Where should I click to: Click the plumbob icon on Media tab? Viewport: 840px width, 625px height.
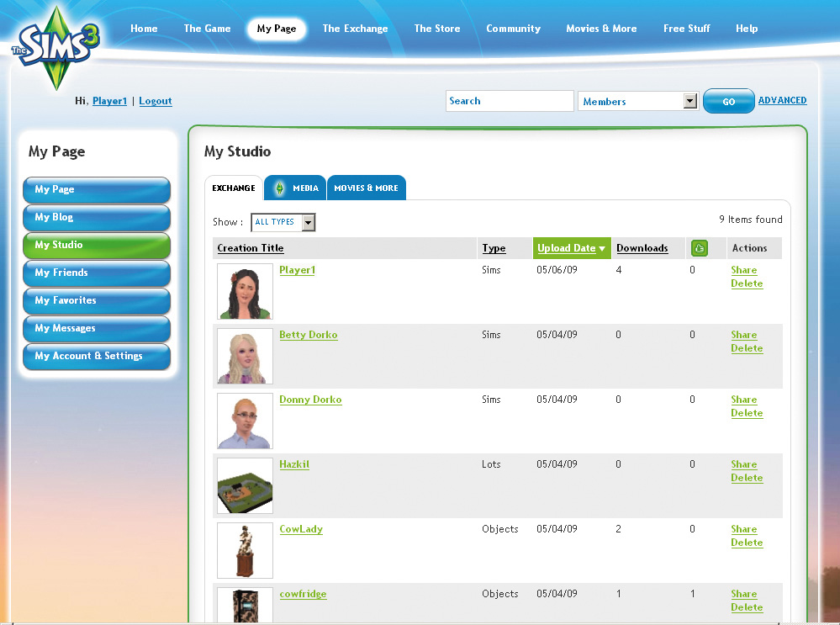coord(279,188)
